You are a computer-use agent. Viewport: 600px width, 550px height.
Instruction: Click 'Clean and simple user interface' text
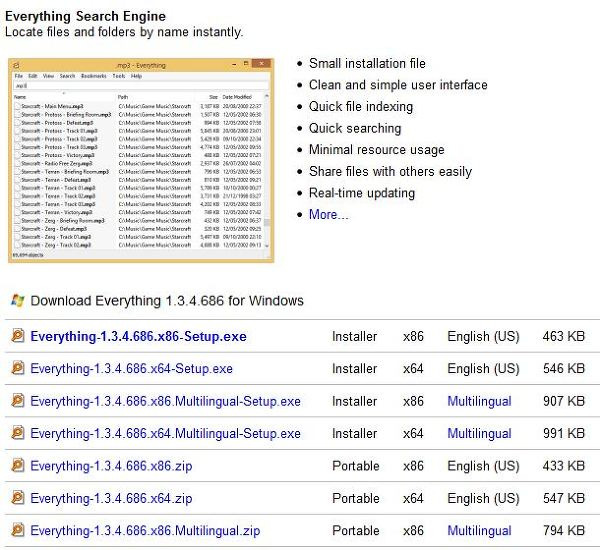pos(398,85)
